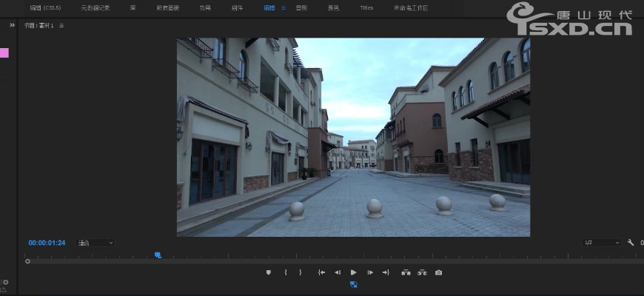
Task: Click the Mark In bracket icon
Action: pos(286,272)
